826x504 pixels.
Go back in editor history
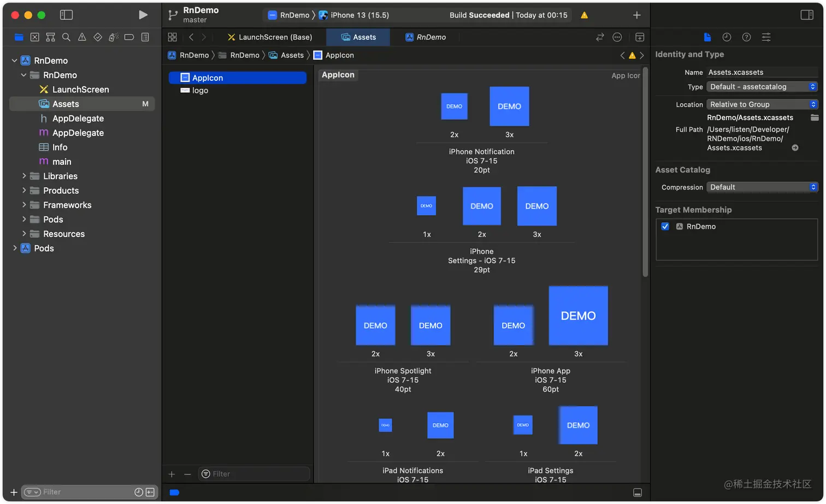[x=191, y=37]
